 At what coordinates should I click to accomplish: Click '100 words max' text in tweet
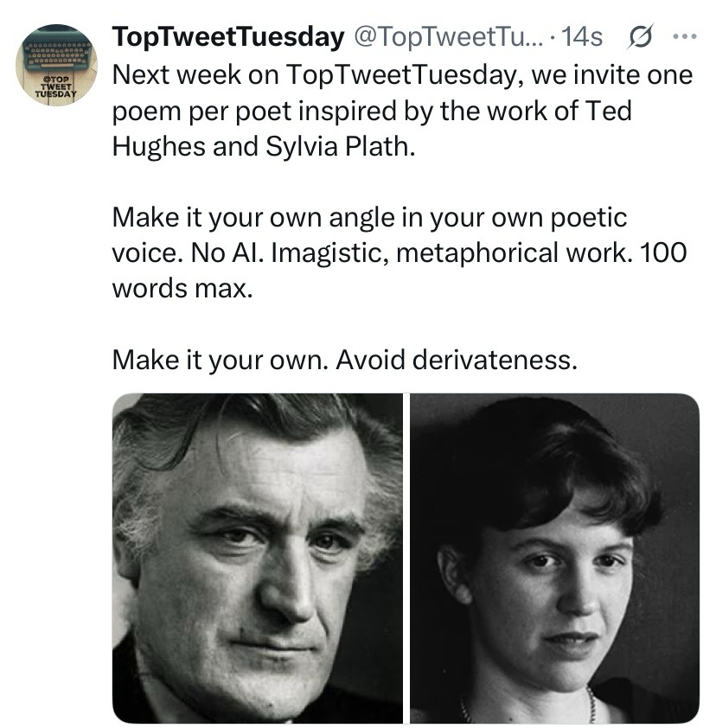pyautogui.click(x=183, y=288)
